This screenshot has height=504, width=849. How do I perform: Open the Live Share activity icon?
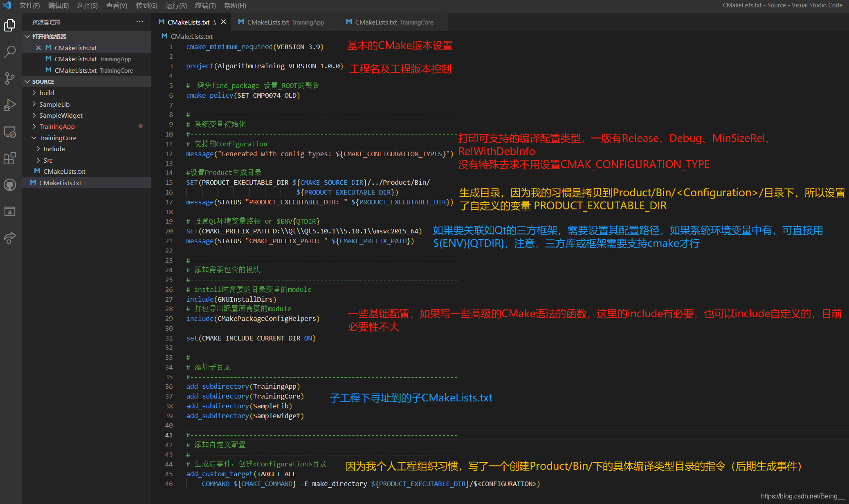(x=10, y=237)
